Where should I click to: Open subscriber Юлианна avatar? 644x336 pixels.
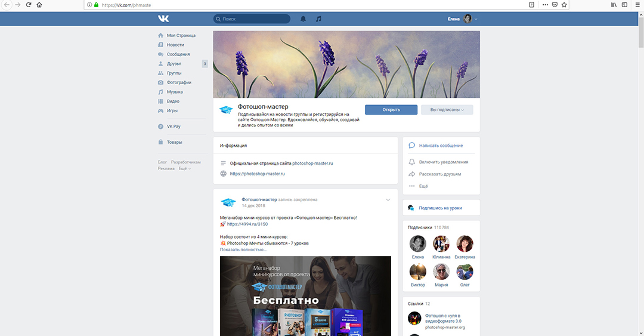[x=441, y=243]
